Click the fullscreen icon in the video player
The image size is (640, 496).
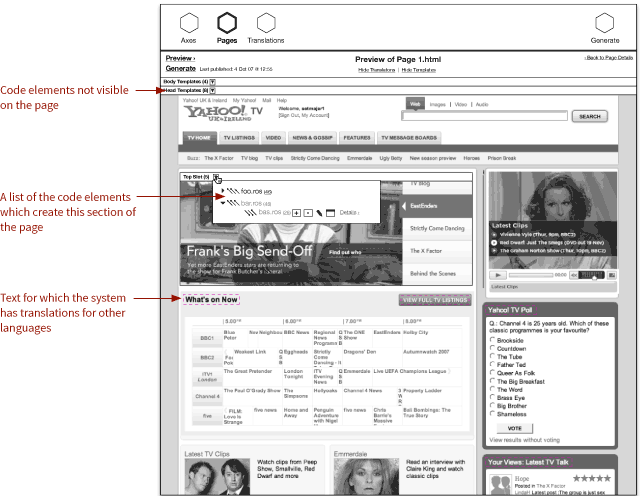coord(611,275)
